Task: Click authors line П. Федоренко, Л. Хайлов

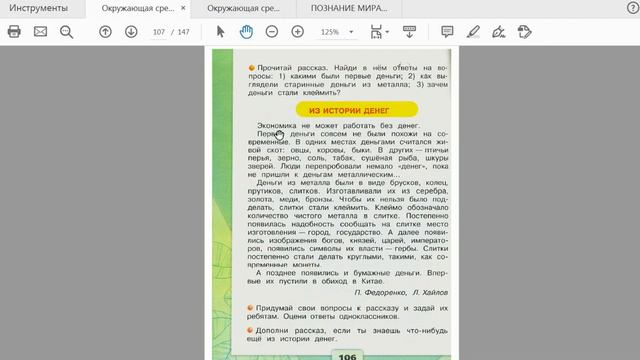Action: tap(401, 292)
